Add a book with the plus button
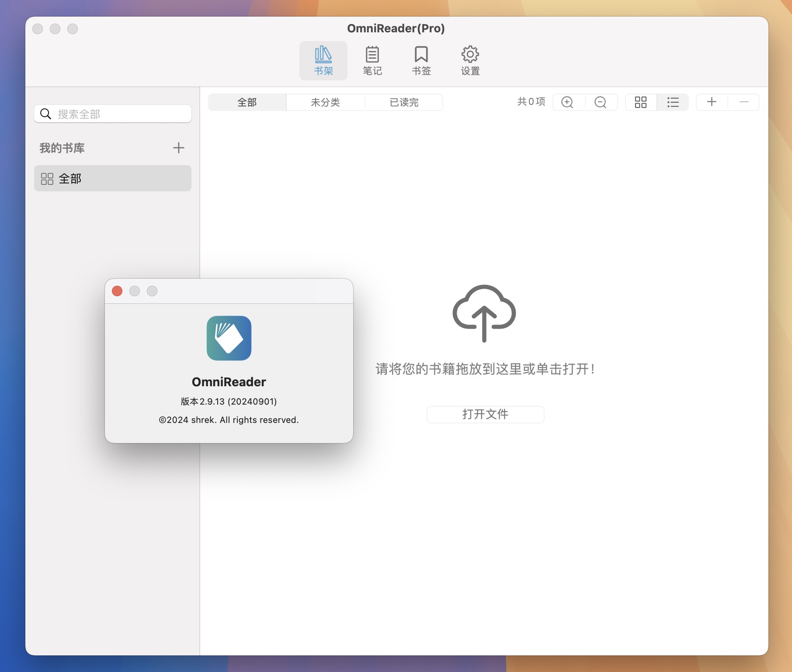The image size is (792, 672). (712, 102)
